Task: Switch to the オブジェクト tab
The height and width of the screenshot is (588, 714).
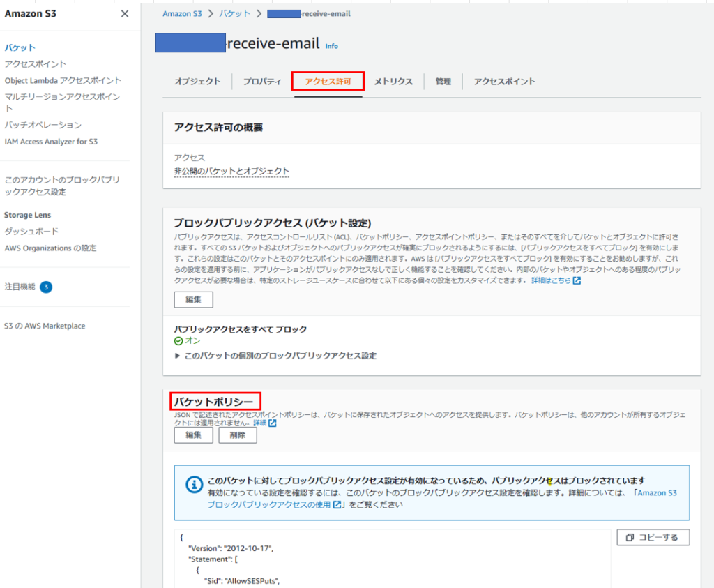Action: pos(197,82)
